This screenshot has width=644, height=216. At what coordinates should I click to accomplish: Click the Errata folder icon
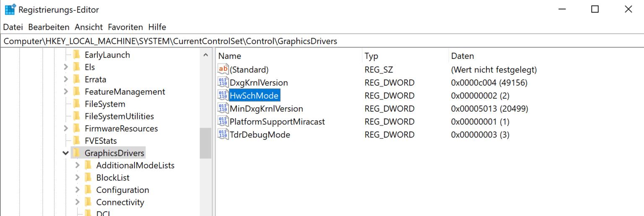(76, 79)
